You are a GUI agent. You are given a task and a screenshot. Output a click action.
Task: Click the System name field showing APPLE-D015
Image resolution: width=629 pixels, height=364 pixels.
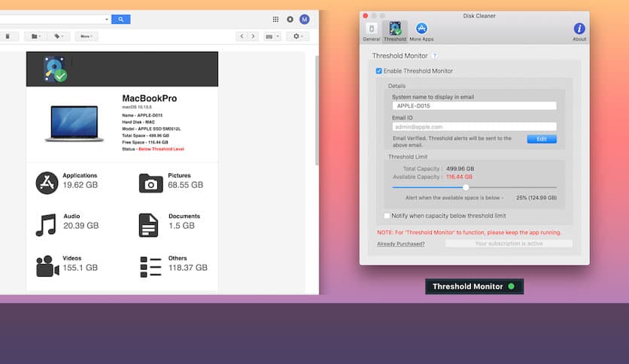click(474, 106)
